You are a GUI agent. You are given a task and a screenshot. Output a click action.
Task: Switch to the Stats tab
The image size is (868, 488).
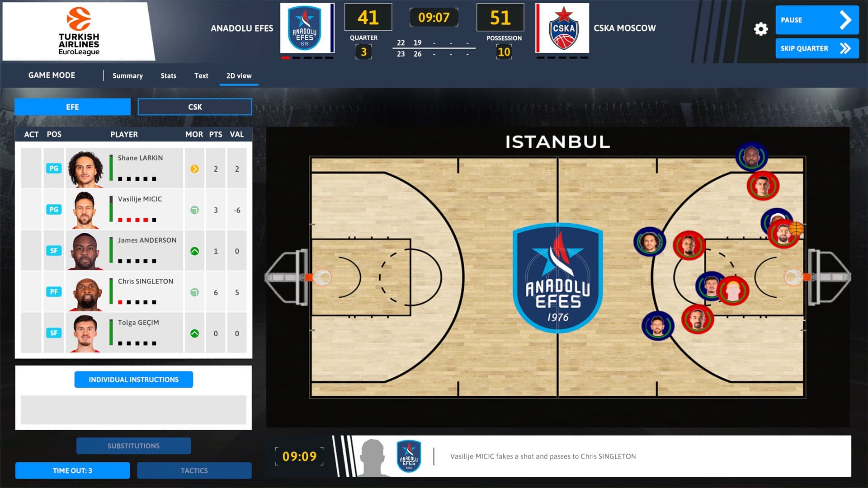[x=168, y=75]
